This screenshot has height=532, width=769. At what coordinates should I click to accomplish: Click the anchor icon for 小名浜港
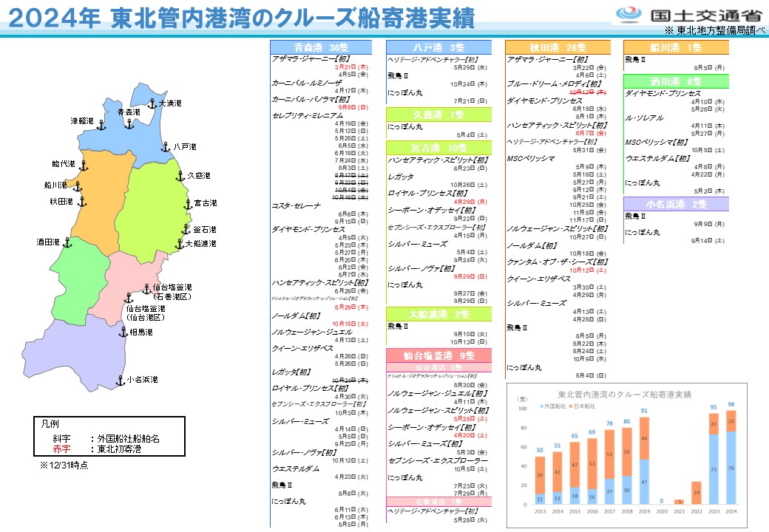(x=120, y=380)
